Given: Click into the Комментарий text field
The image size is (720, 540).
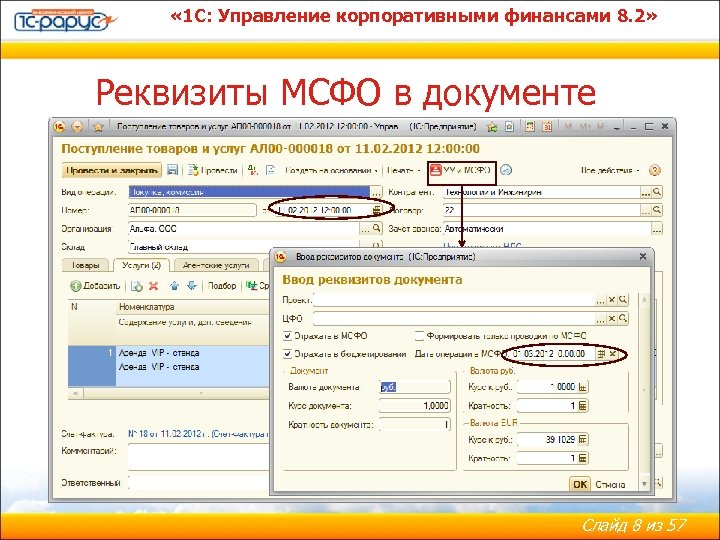Looking at the screenshot, I should pyautogui.click(x=198, y=457).
